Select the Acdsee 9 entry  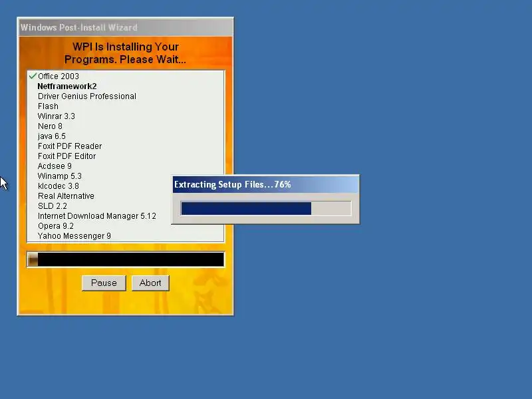click(x=55, y=166)
